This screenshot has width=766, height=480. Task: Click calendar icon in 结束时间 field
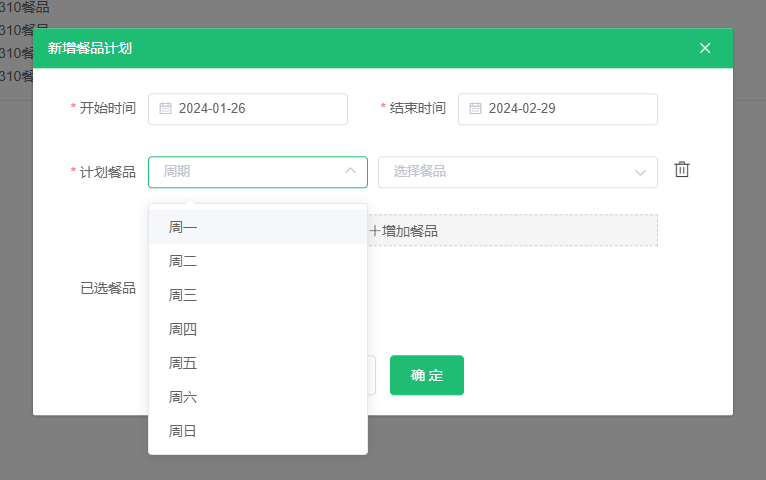point(476,109)
